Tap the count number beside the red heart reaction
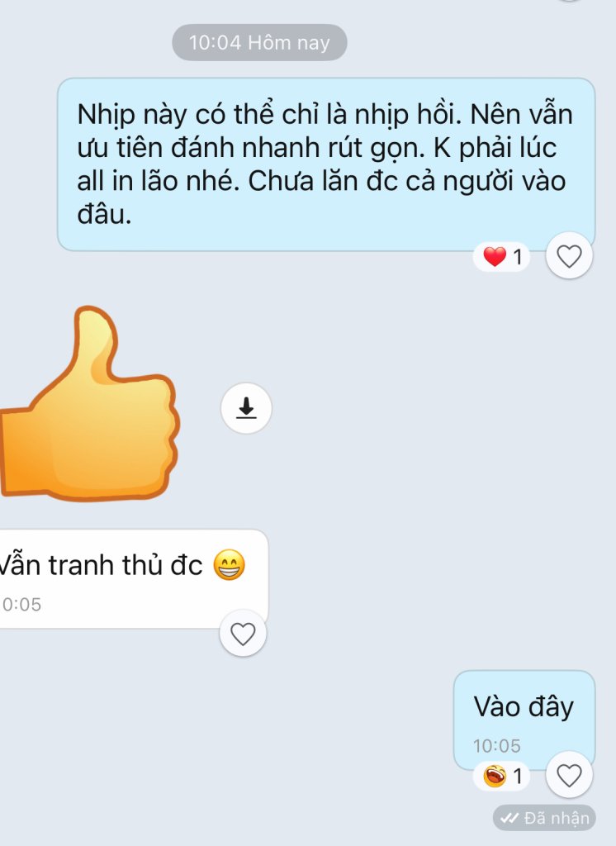This screenshot has height=846, width=616. click(517, 257)
